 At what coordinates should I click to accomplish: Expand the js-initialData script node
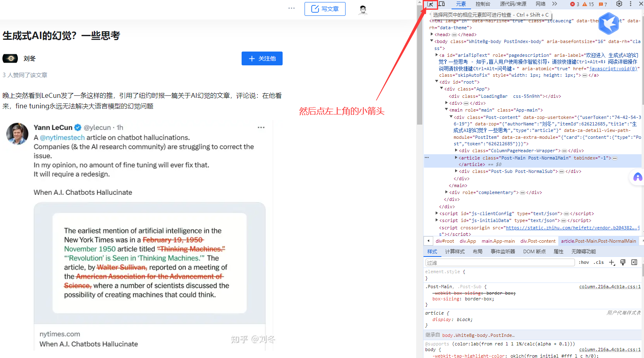pos(437,220)
